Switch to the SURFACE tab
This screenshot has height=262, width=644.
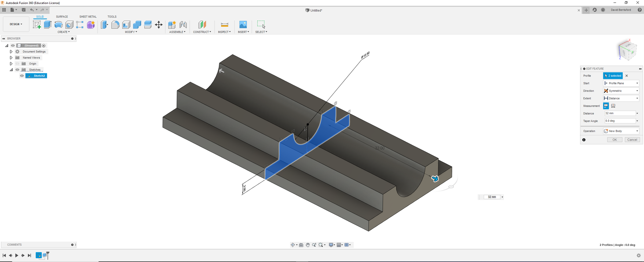[62, 17]
